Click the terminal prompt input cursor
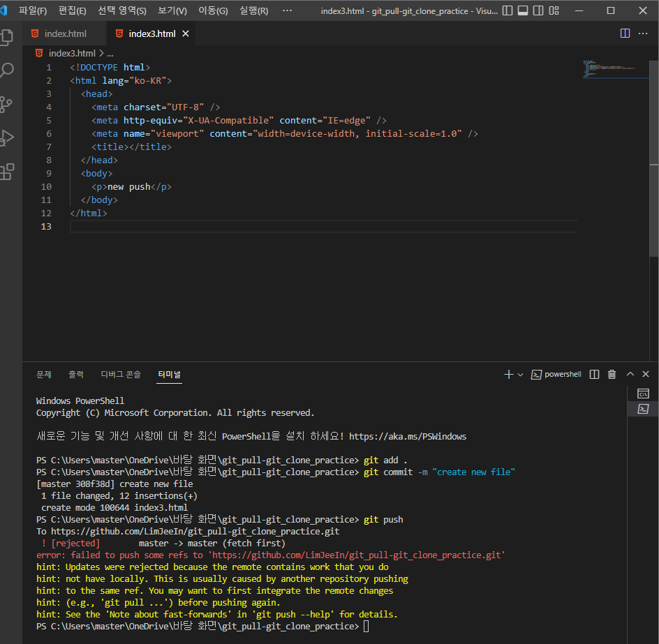 point(366,627)
